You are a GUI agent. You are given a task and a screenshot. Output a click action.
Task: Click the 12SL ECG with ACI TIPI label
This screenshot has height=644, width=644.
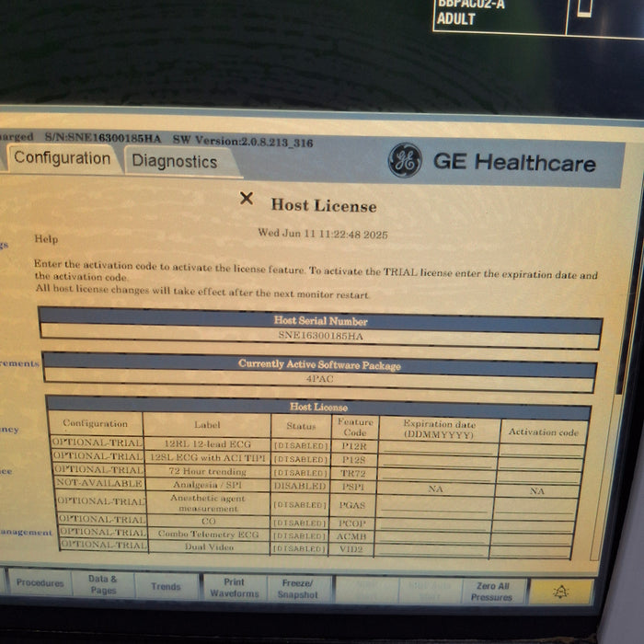click(207, 457)
